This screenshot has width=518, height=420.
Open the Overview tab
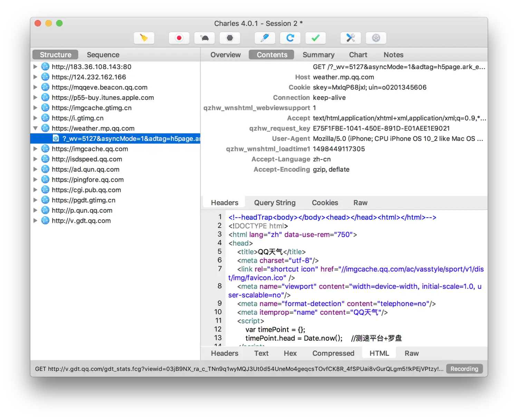(x=226, y=55)
